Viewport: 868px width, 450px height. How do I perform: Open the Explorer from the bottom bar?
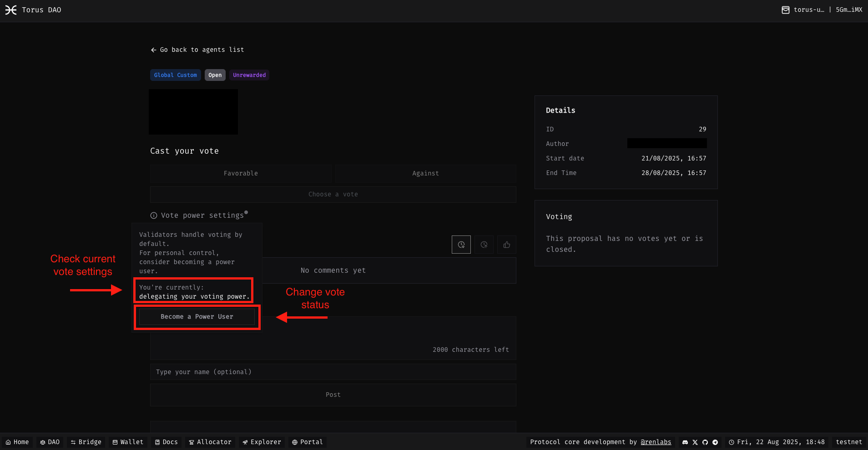(x=261, y=442)
